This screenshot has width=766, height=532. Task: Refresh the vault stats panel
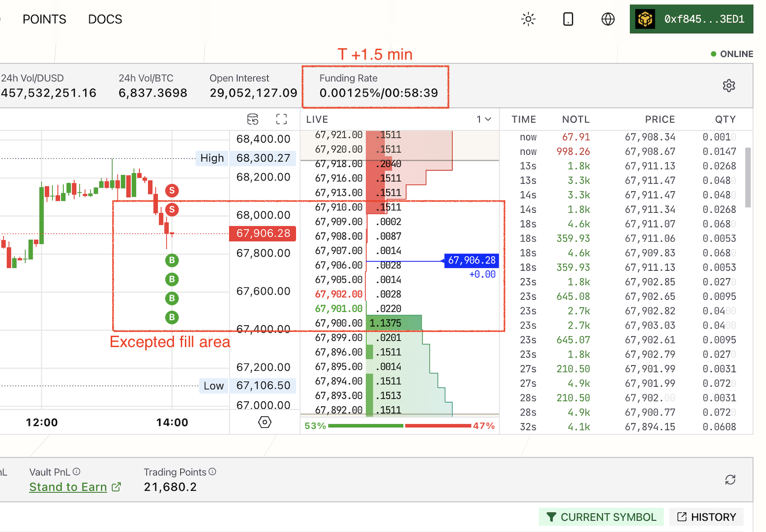click(730, 480)
